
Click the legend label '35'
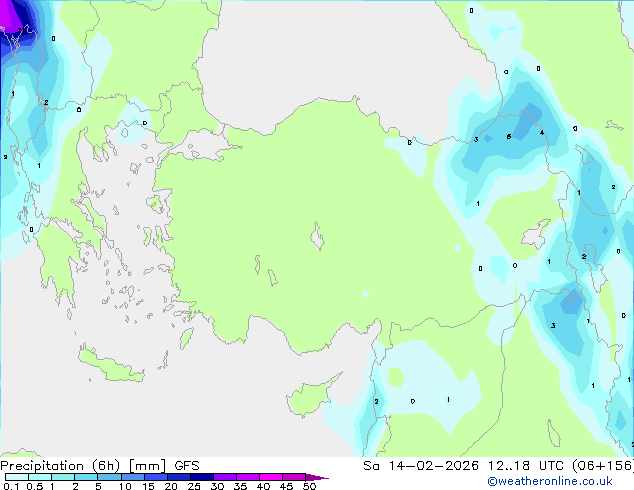click(x=240, y=486)
